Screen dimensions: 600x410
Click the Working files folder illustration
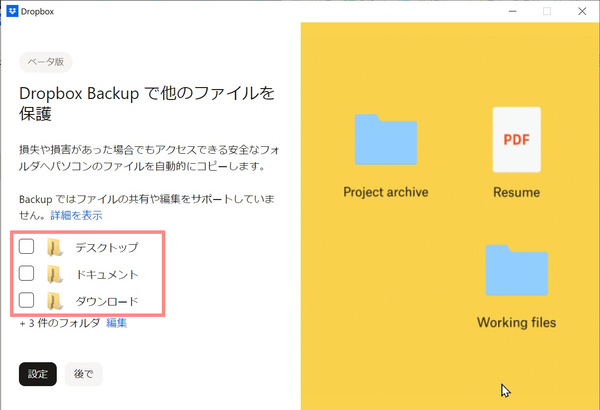(517, 270)
